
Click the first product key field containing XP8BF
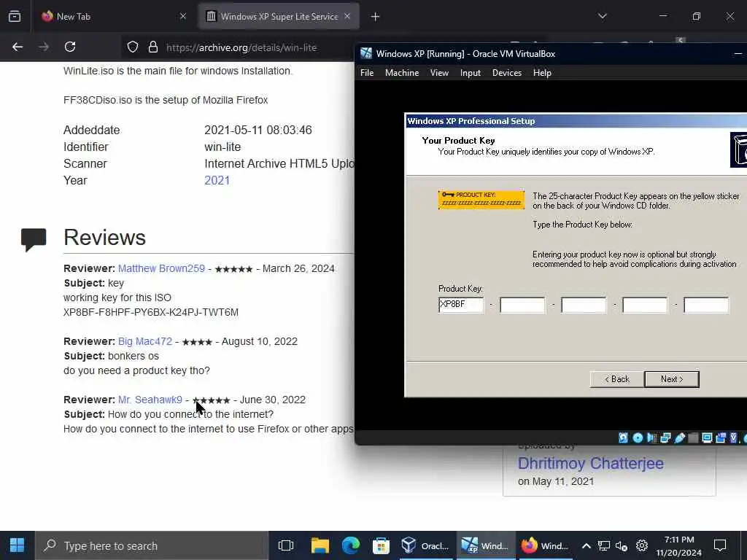(x=461, y=305)
